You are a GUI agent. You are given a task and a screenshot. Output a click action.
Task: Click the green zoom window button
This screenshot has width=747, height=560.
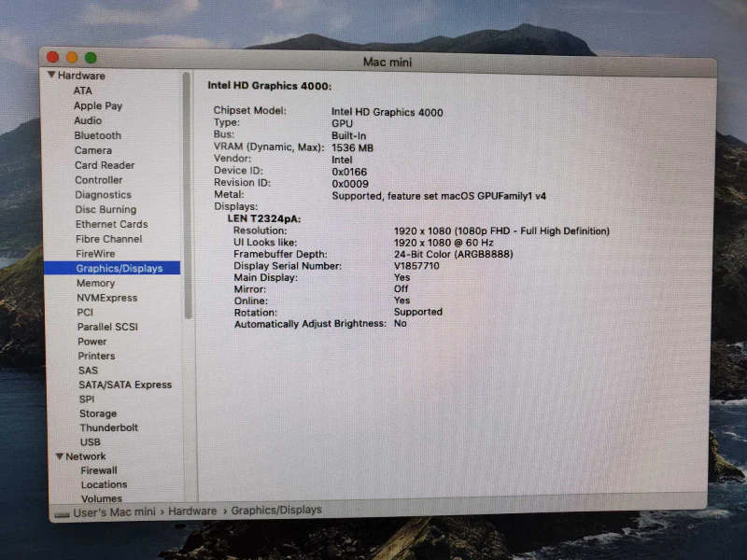[91, 58]
